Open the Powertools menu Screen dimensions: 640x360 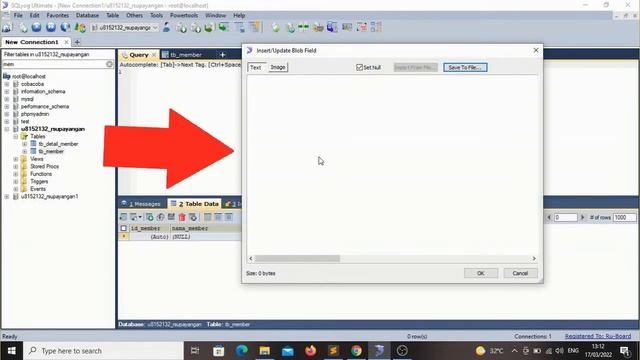point(184,15)
